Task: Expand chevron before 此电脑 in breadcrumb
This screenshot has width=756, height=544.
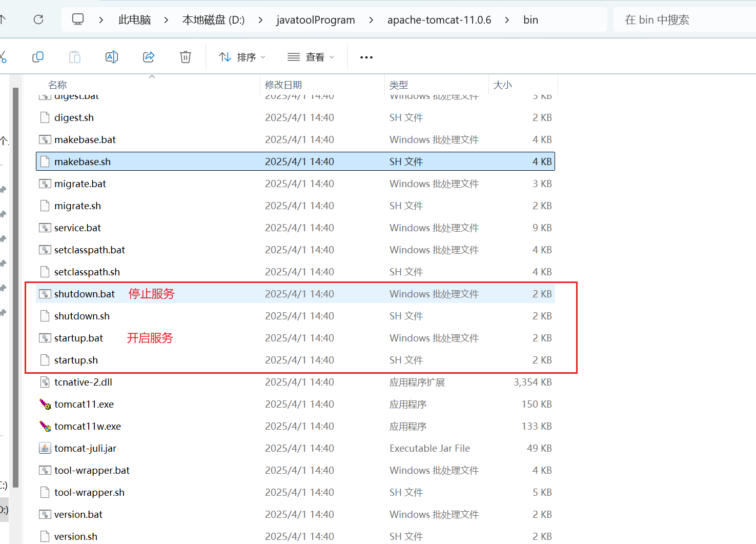Action: click(101, 20)
